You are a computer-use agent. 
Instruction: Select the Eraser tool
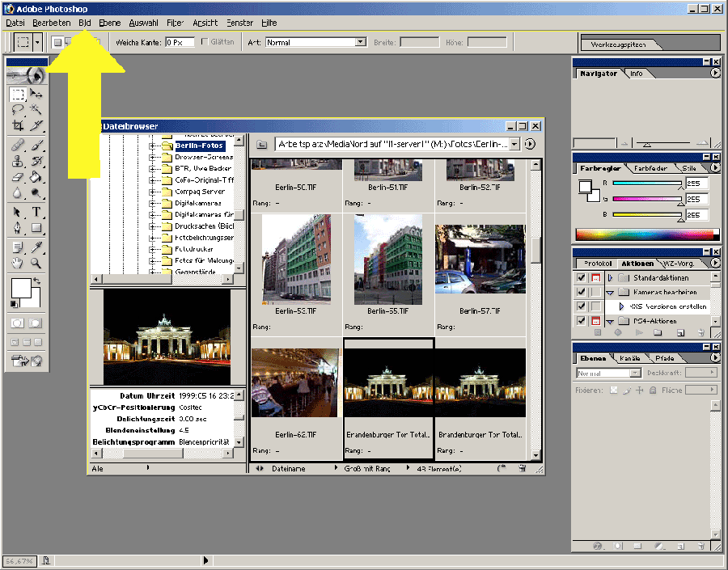pyautogui.click(x=18, y=176)
